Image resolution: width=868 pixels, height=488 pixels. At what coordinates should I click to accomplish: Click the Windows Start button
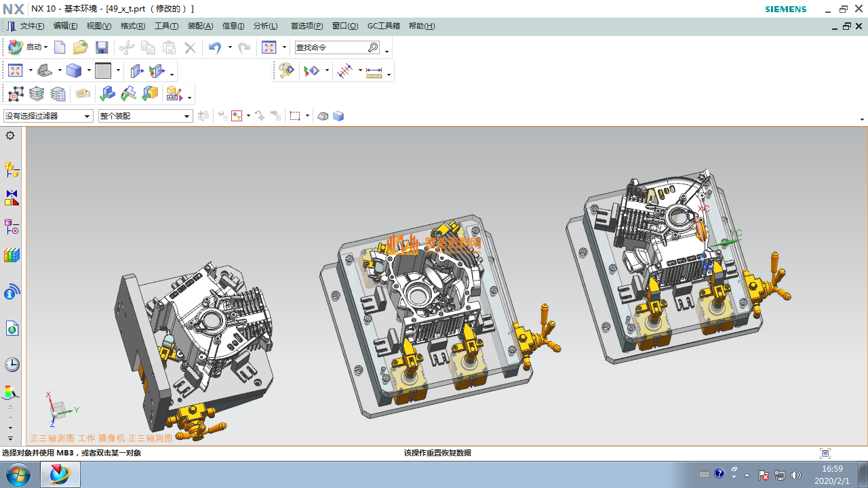pyautogui.click(x=18, y=474)
